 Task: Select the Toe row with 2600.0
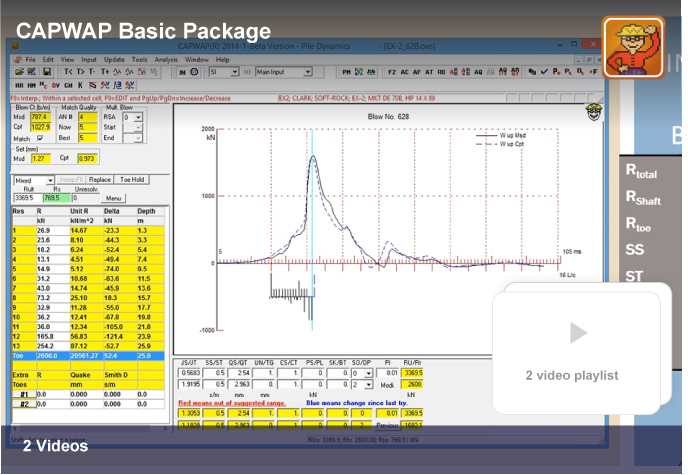pos(88,356)
